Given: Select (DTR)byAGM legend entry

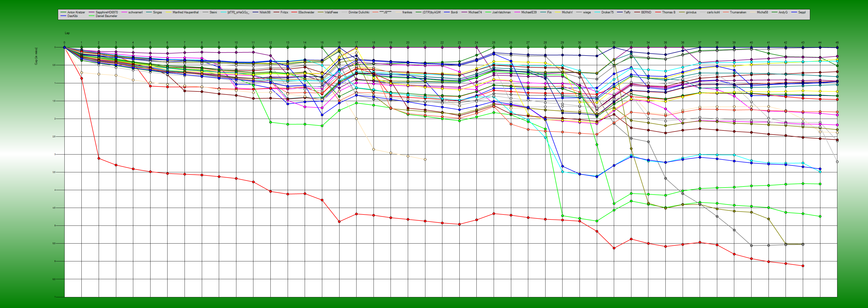Looking at the screenshot, I should (x=432, y=13).
